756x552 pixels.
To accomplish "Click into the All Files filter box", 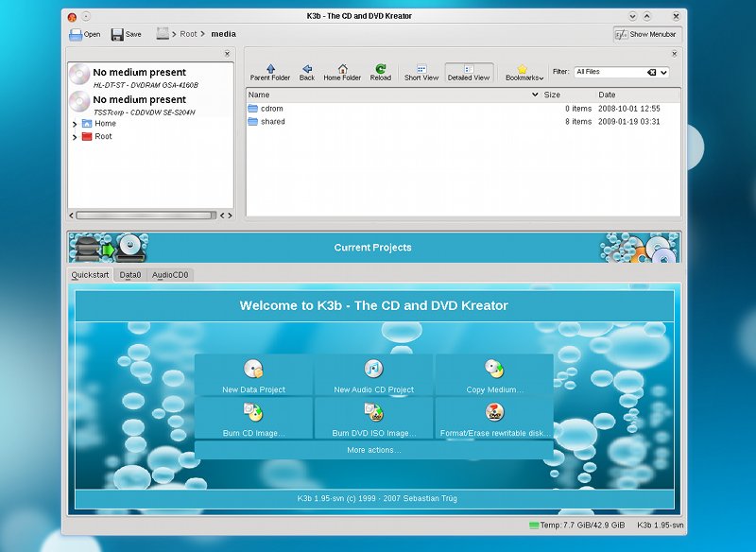I will point(610,72).
